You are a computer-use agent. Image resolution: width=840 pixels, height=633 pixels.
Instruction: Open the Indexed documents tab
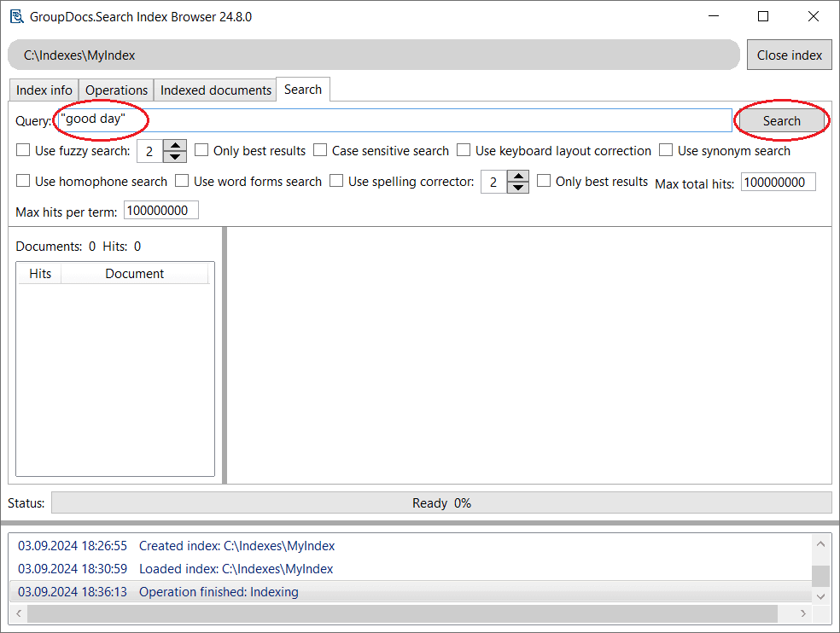pyautogui.click(x=215, y=90)
